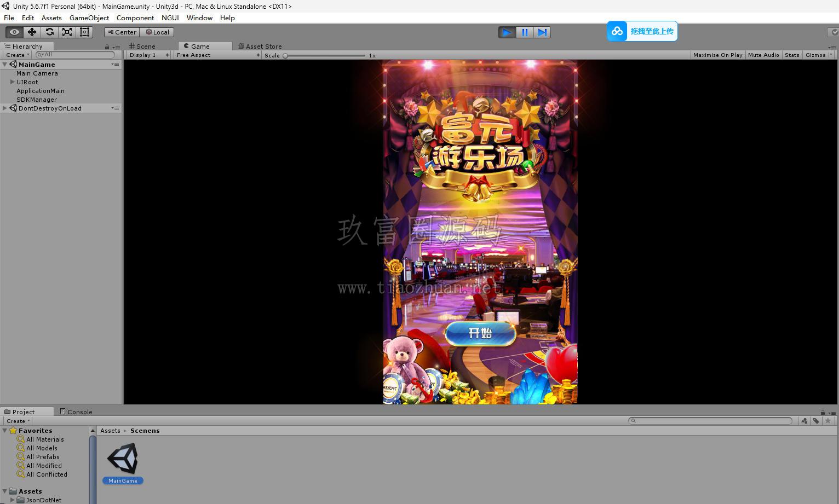
Task: Toggle Maximize On Play
Action: [717, 55]
